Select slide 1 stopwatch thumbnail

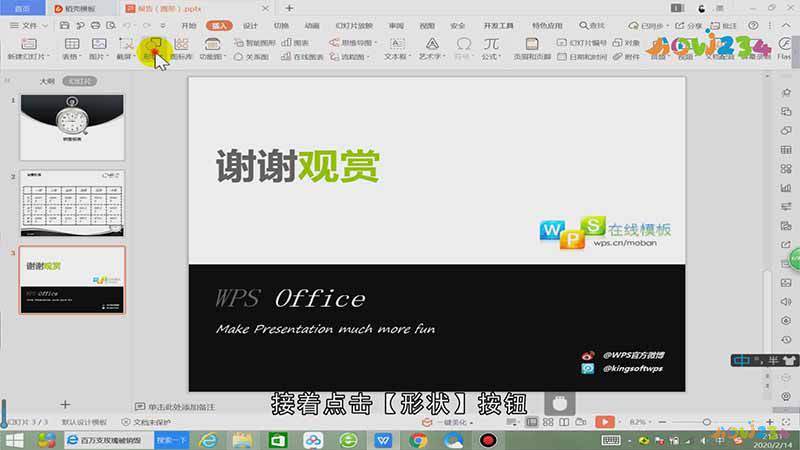(x=72, y=127)
